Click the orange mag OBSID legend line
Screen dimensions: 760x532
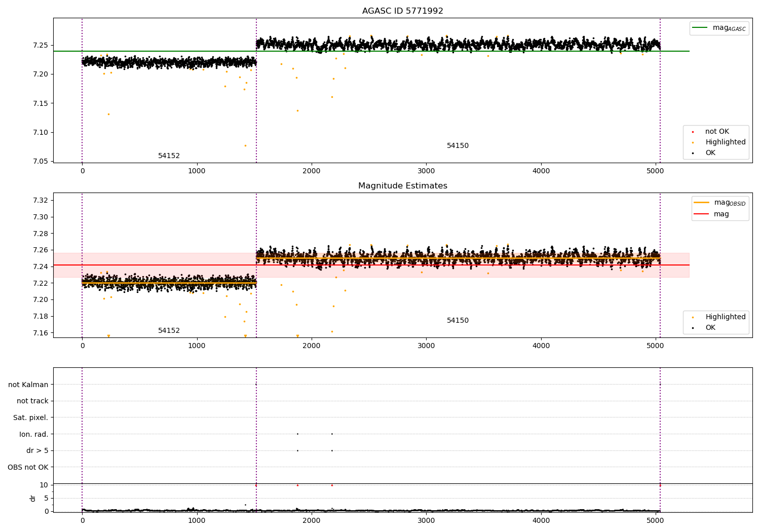[x=701, y=202]
